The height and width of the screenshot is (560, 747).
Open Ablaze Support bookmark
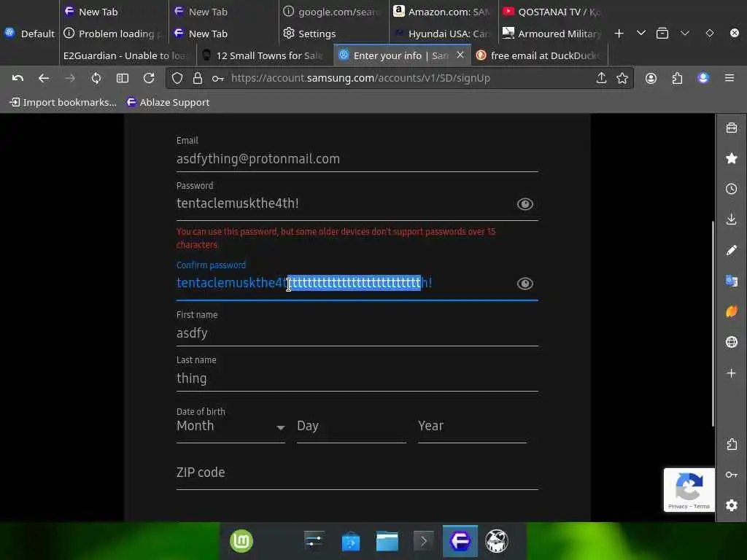tap(168, 102)
